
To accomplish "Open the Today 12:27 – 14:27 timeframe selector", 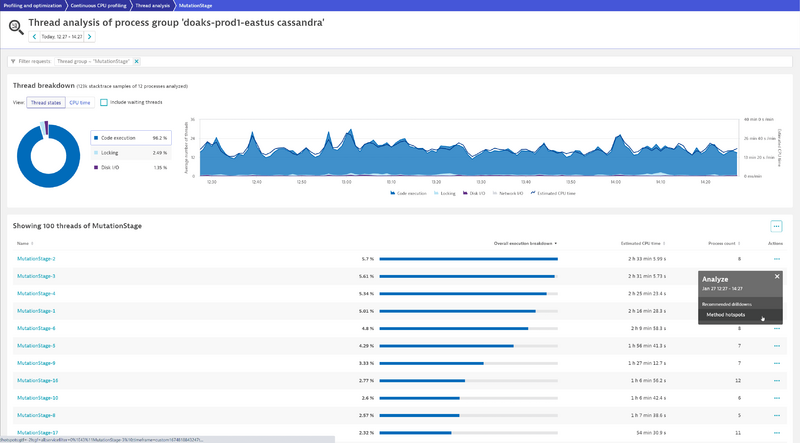I will click(62, 37).
